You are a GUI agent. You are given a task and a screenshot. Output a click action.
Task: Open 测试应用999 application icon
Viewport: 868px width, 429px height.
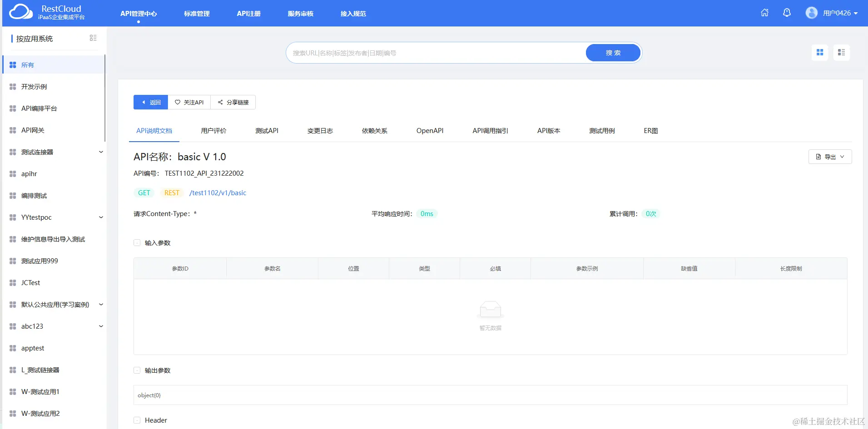pos(13,261)
